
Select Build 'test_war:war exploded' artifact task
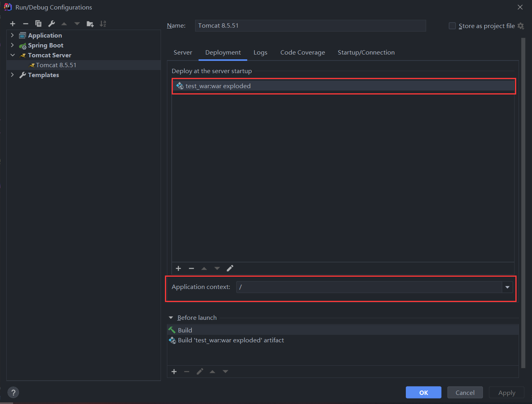tap(343, 340)
